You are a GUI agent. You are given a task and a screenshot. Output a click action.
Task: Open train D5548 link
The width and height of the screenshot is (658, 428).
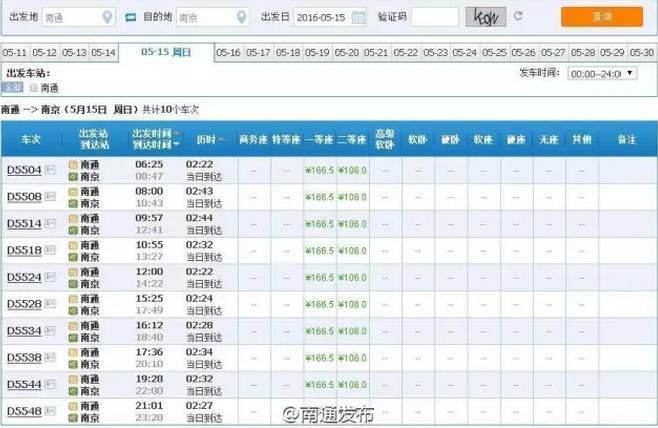[23, 411]
